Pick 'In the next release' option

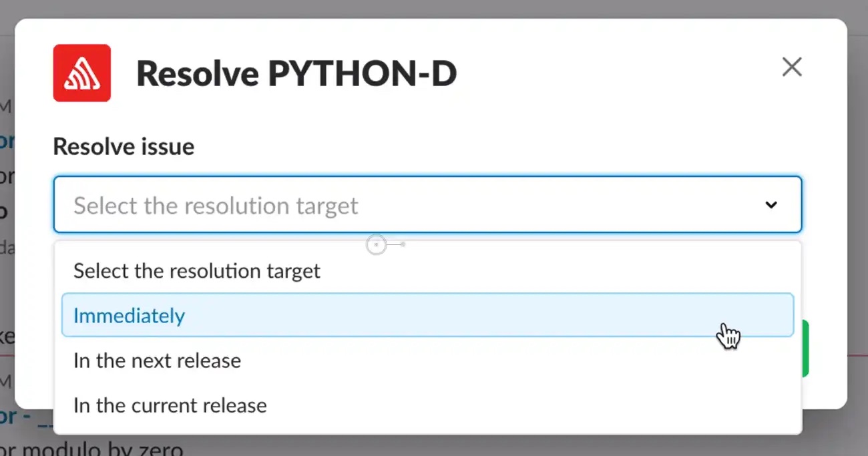pyautogui.click(x=157, y=361)
